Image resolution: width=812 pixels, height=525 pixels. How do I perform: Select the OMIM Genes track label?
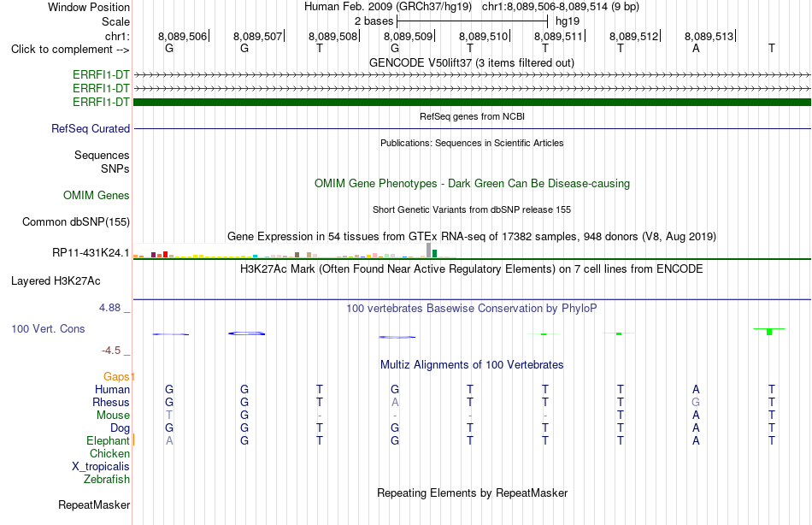click(x=97, y=196)
